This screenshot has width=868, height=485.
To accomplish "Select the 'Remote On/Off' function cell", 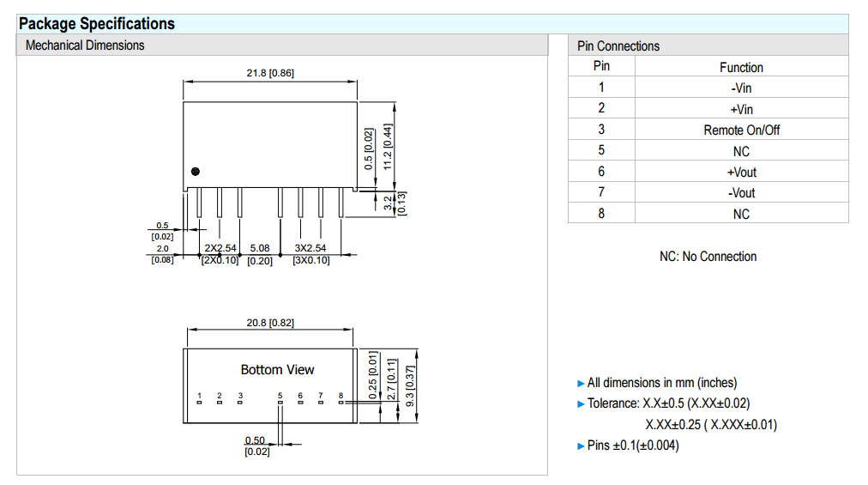I will pos(741,130).
